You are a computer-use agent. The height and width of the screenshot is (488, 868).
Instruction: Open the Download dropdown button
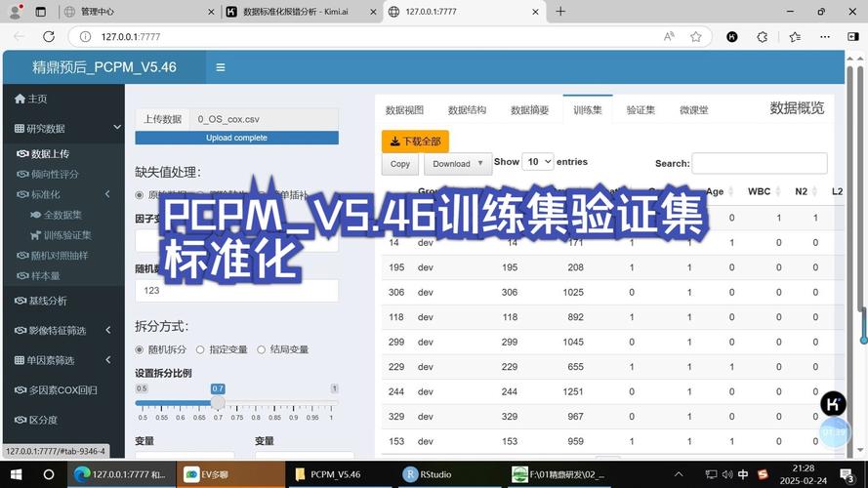(458, 164)
